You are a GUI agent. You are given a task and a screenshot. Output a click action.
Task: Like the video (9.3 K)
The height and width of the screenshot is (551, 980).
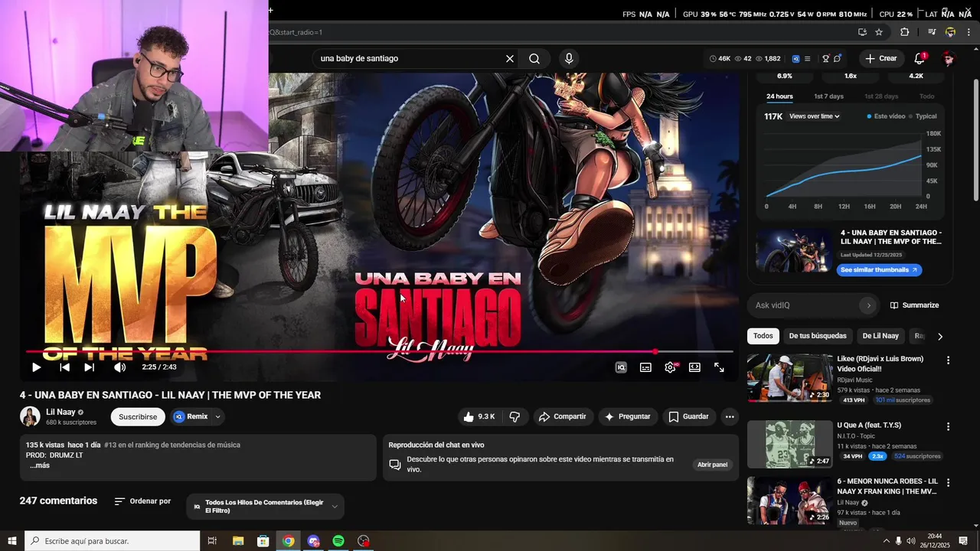pos(479,417)
